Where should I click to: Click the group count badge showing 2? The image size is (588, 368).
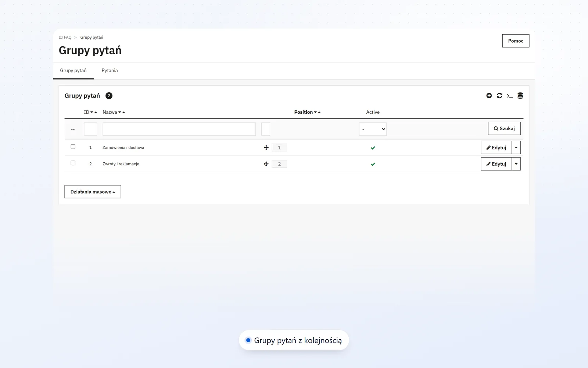pyautogui.click(x=109, y=96)
